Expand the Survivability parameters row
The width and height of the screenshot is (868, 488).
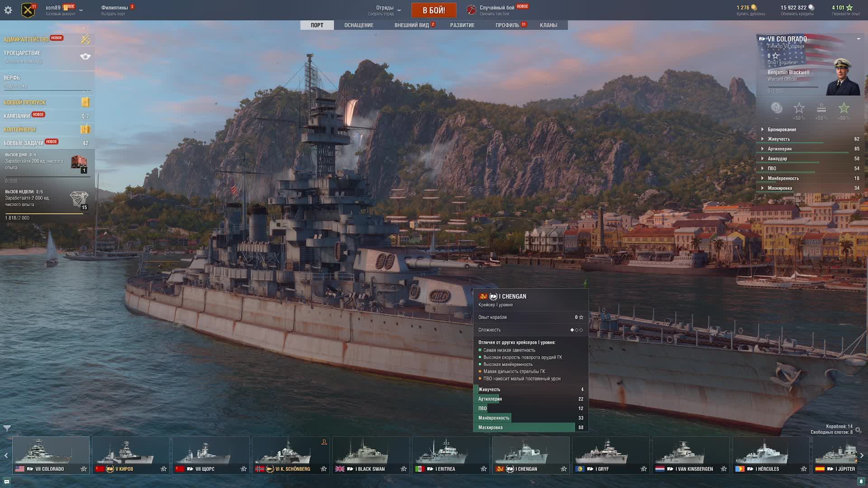[778, 139]
